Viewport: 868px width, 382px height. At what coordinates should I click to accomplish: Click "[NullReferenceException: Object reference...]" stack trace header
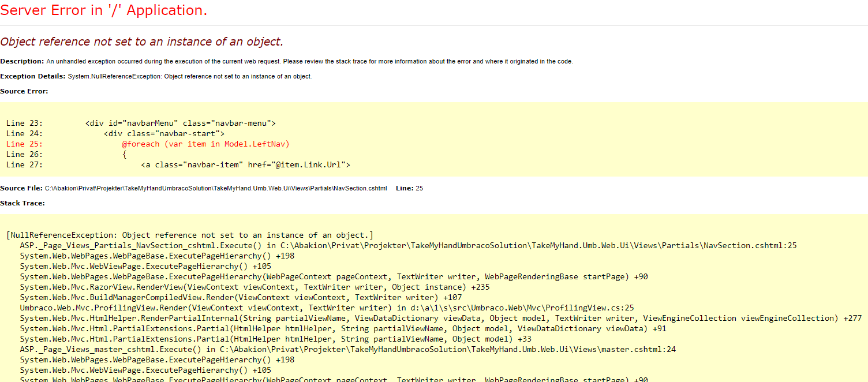click(190, 235)
